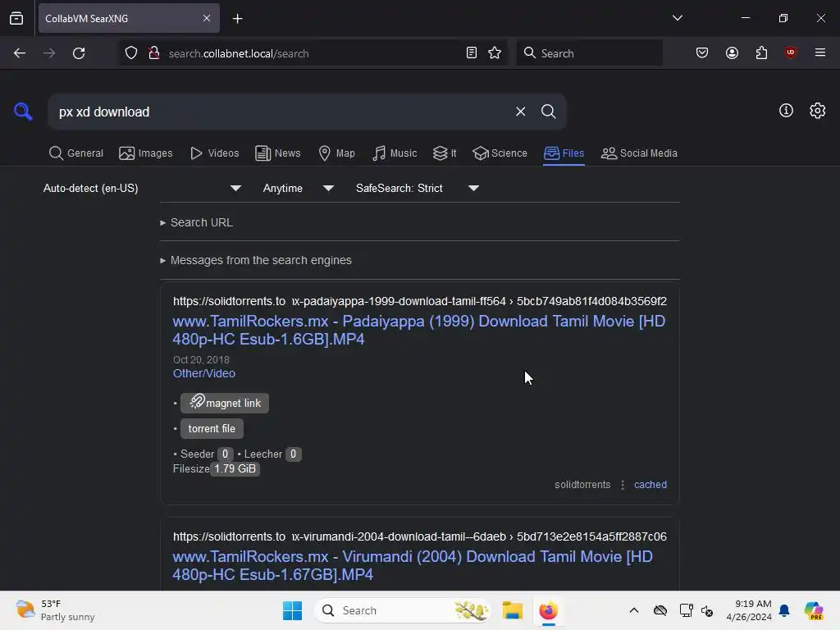Viewport: 840px width, 630px height.
Task: Open tracking protection shield icon
Action: [x=131, y=53]
